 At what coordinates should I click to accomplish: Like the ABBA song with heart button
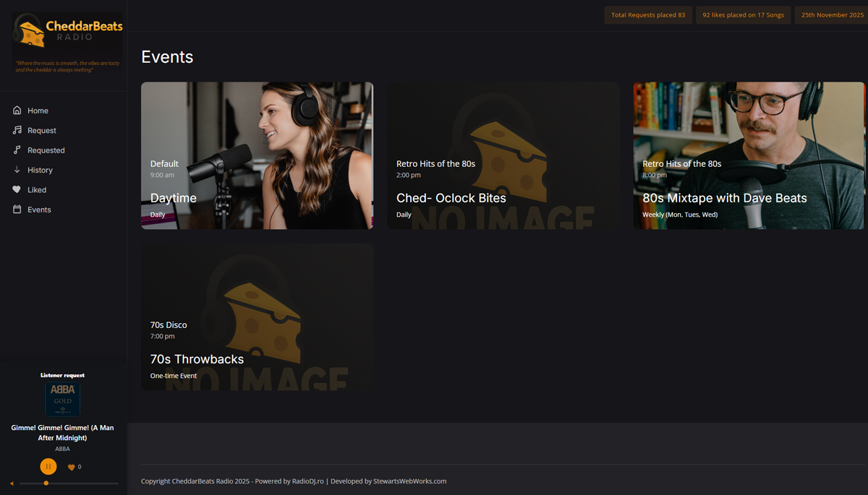coord(71,468)
